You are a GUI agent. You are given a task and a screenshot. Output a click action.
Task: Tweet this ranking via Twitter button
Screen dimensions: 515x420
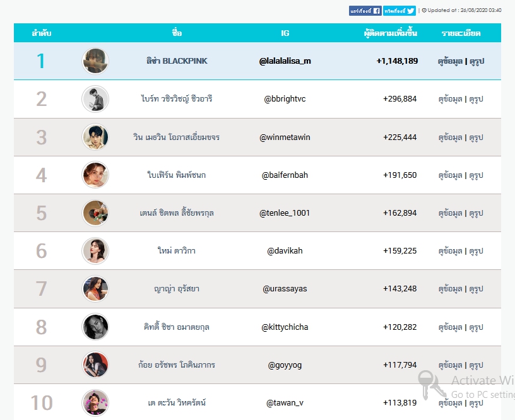[400, 11]
